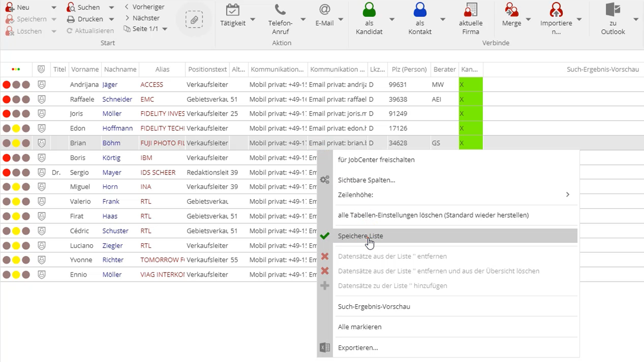Select 'Alle markieren' menu entry
The image size is (644, 362).
360,327
